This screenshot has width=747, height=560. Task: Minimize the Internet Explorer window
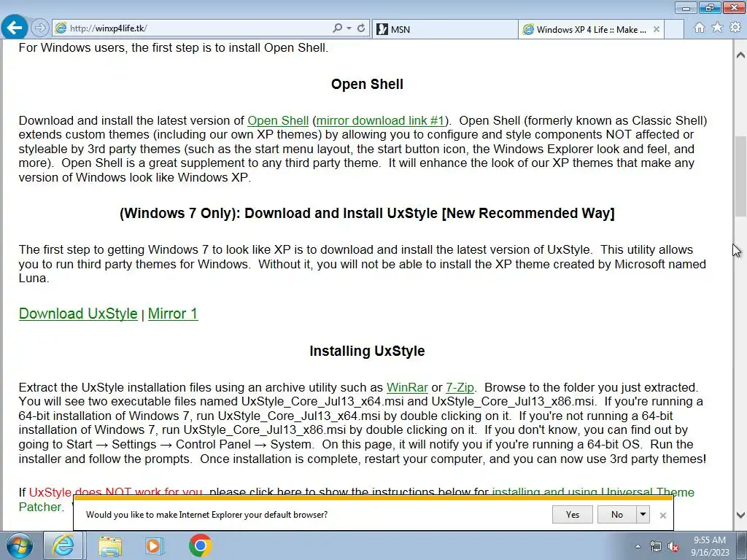tap(686, 7)
